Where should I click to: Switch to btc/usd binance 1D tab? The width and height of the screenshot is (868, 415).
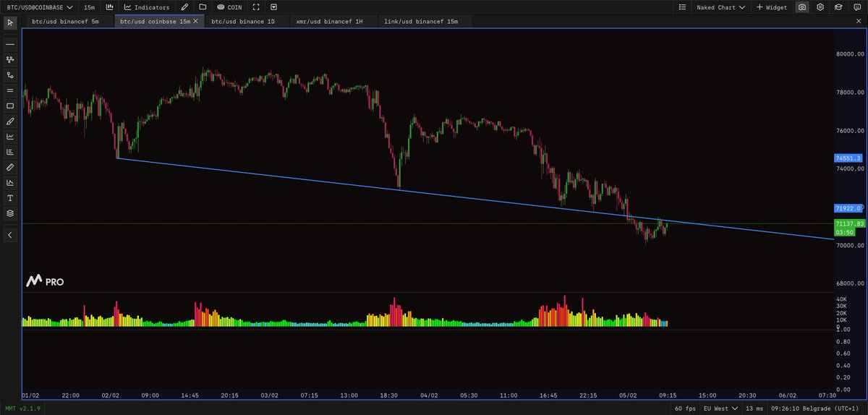(243, 22)
